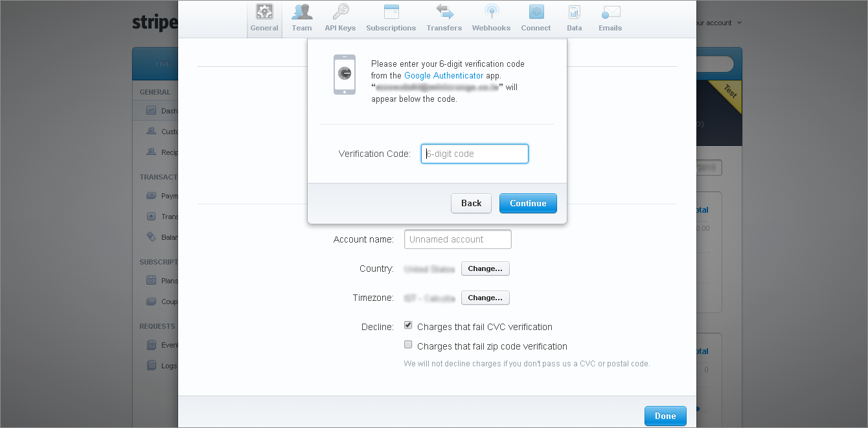Click the Back button in verification popup
This screenshot has height=428, width=868.
coord(471,203)
